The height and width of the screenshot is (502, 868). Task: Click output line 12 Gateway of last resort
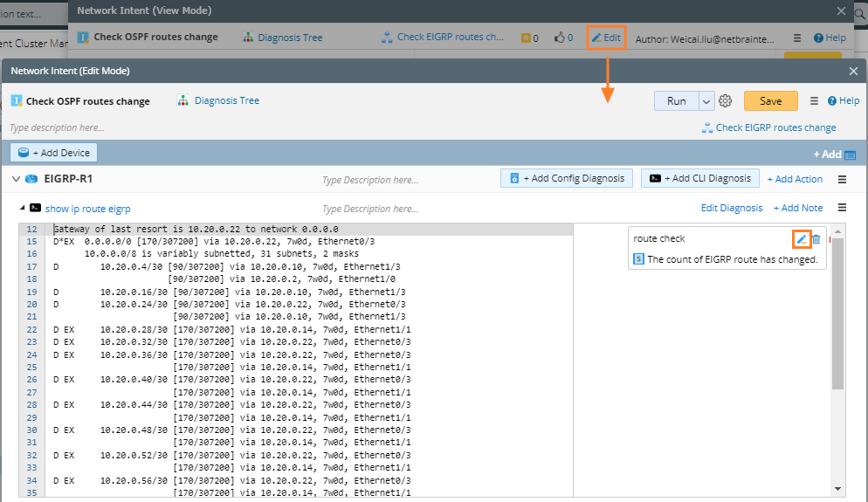[196, 229]
